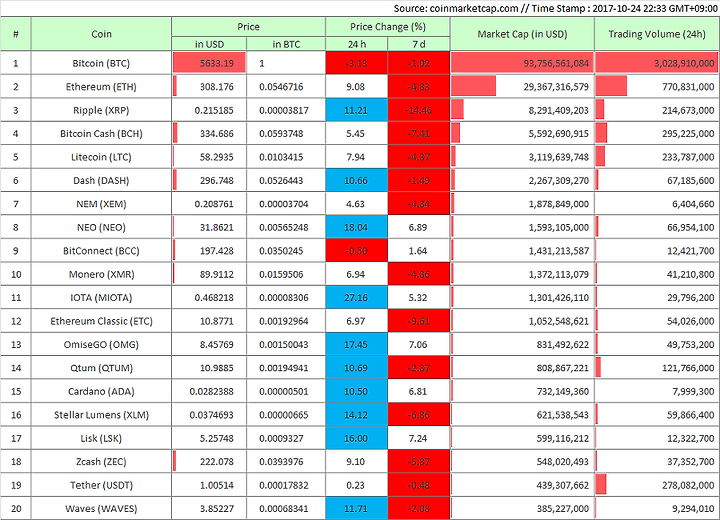
Task: Select the NEO (NEO) name cell
Action: [101, 227]
